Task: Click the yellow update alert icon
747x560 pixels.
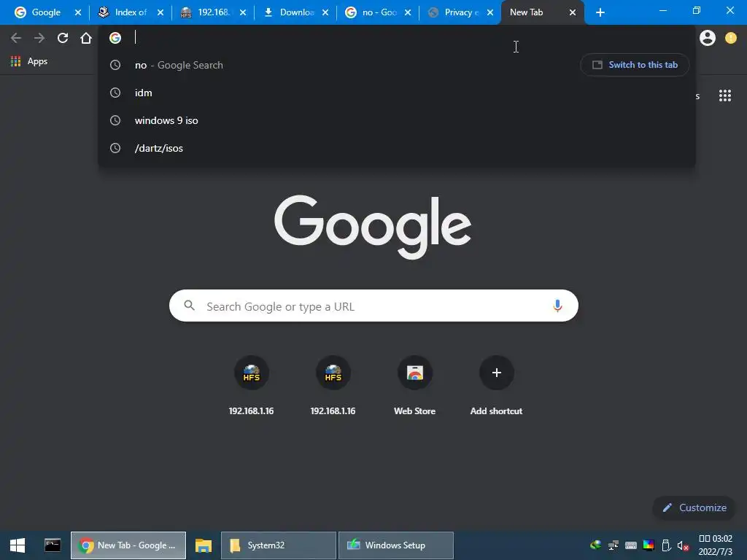Action: coord(731,38)
